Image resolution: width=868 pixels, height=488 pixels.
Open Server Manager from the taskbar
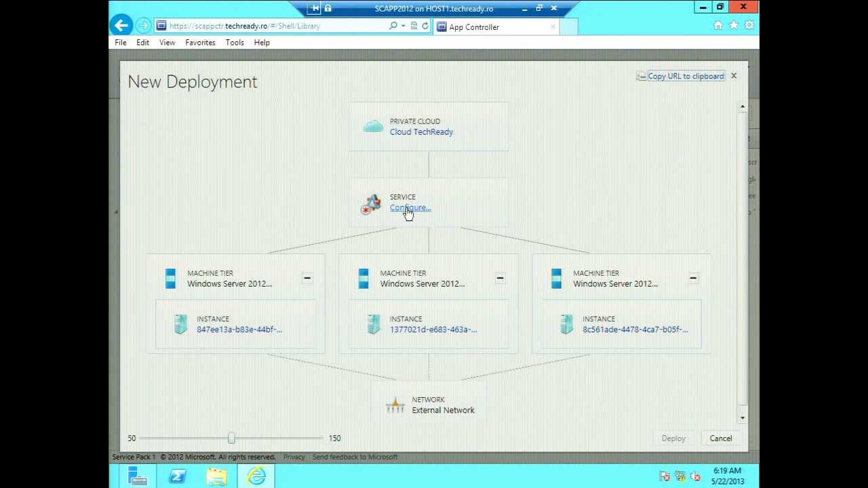(x=138, y=476)
